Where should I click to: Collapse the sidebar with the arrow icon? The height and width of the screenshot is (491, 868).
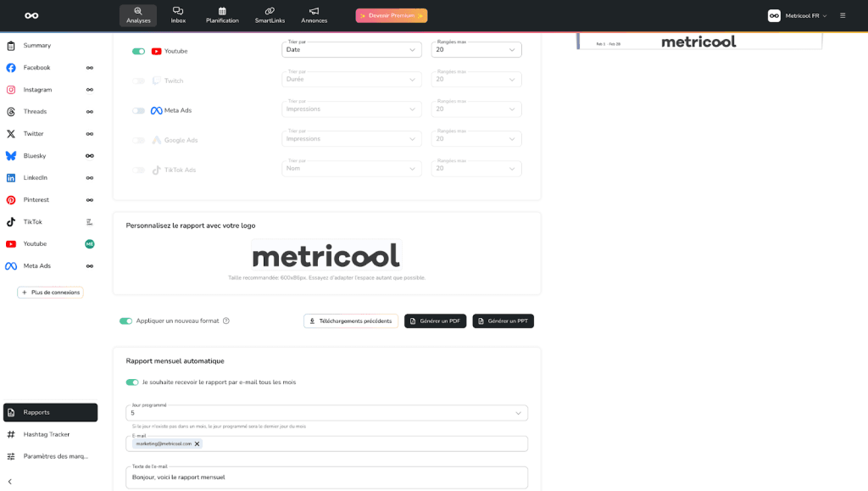point(10,482)
